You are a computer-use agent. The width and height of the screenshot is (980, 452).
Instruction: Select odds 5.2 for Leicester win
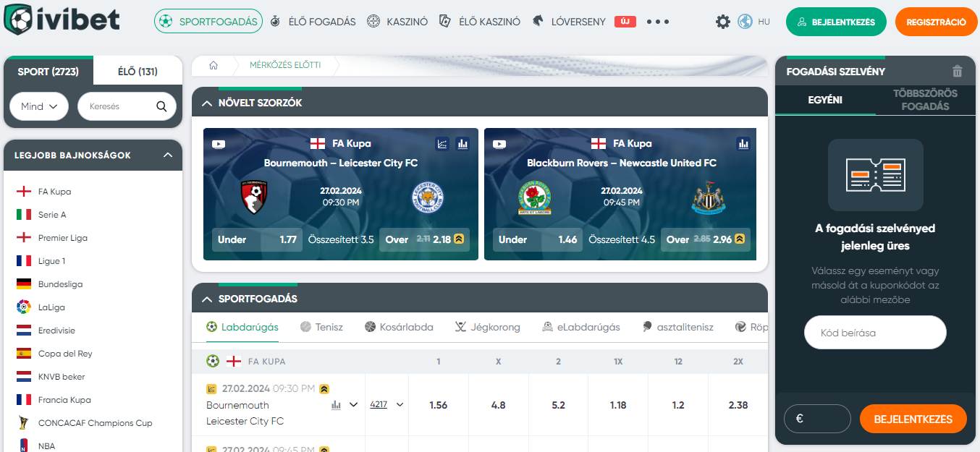559,405
